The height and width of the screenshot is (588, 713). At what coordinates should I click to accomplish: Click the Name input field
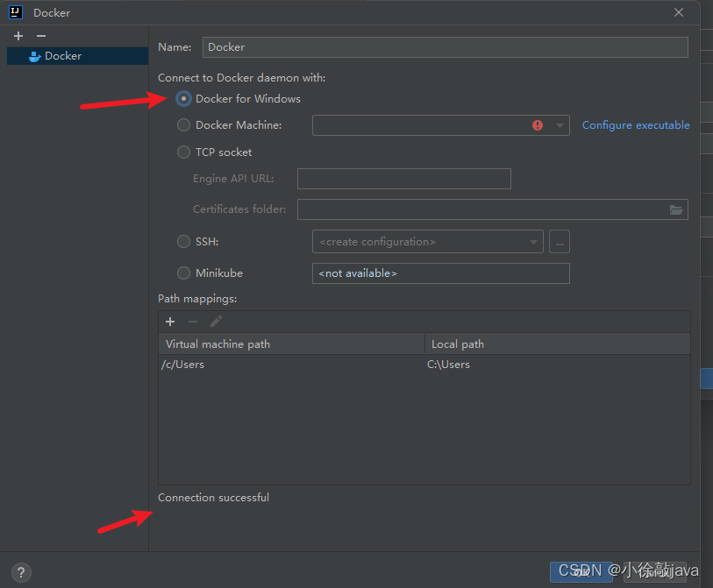(x=446, y=47)
